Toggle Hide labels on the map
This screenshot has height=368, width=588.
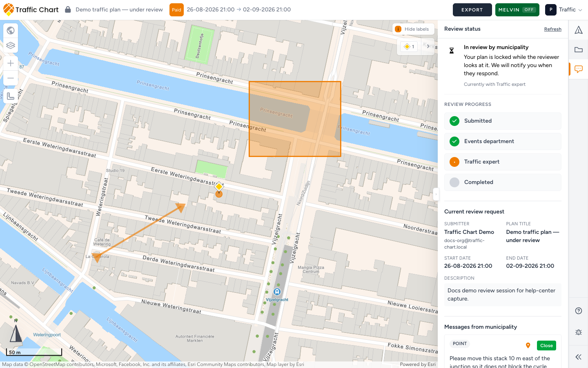click(412, 29)
